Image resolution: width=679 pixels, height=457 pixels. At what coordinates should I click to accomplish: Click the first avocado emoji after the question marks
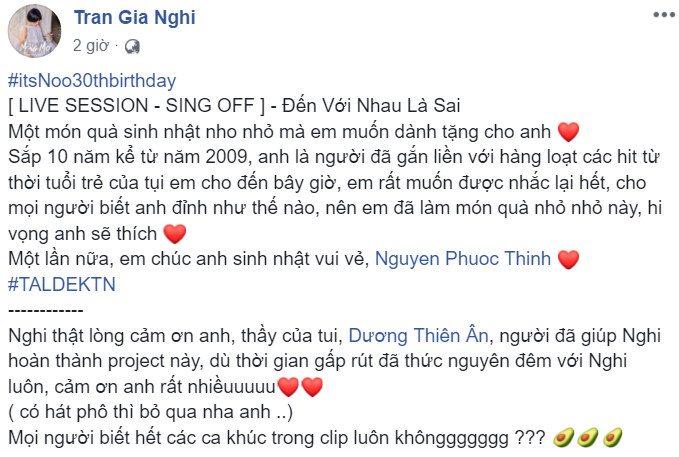point(564,438)
